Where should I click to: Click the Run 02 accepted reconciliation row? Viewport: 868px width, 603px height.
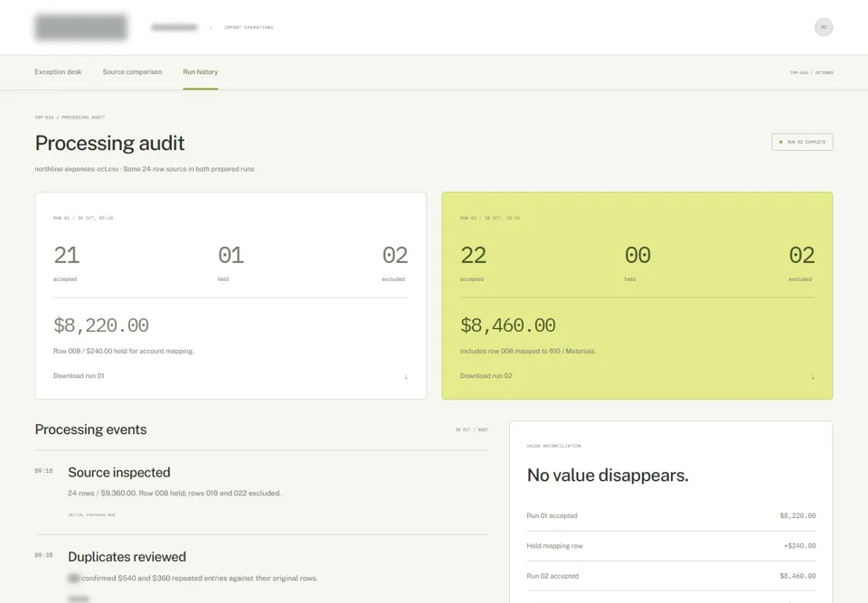pos(671,576)
